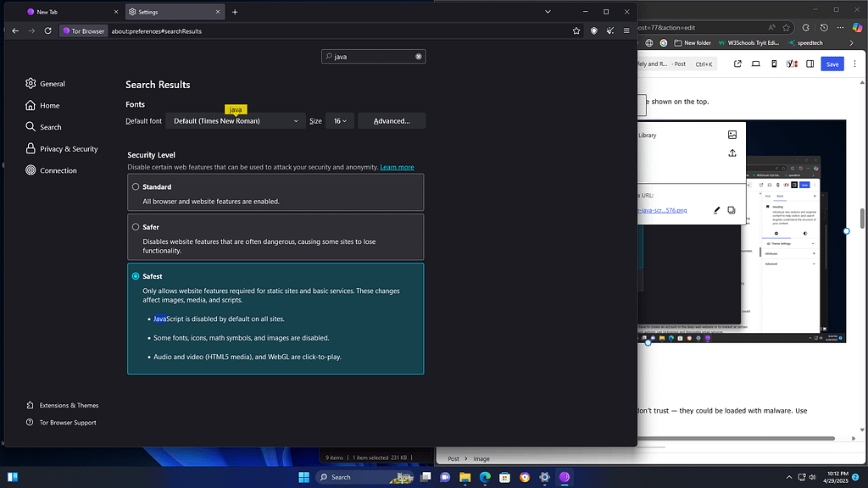Screen dimensions: 868x488
Task: Open the General settings category
Action: tap(46, 84)
